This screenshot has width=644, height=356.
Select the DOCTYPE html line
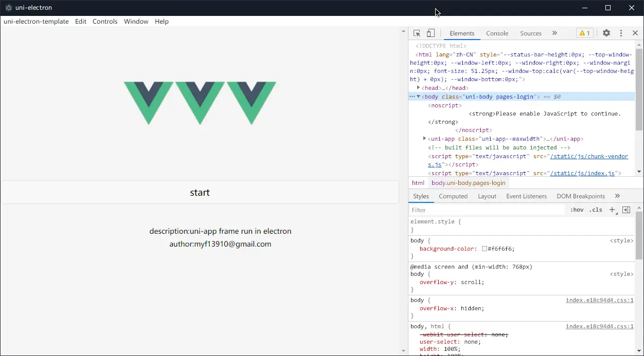coord(441,46)
